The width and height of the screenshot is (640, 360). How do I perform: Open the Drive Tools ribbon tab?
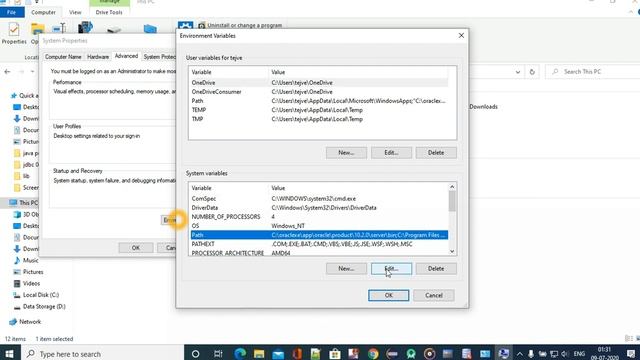pyautogui.click(x=109, y=12)
